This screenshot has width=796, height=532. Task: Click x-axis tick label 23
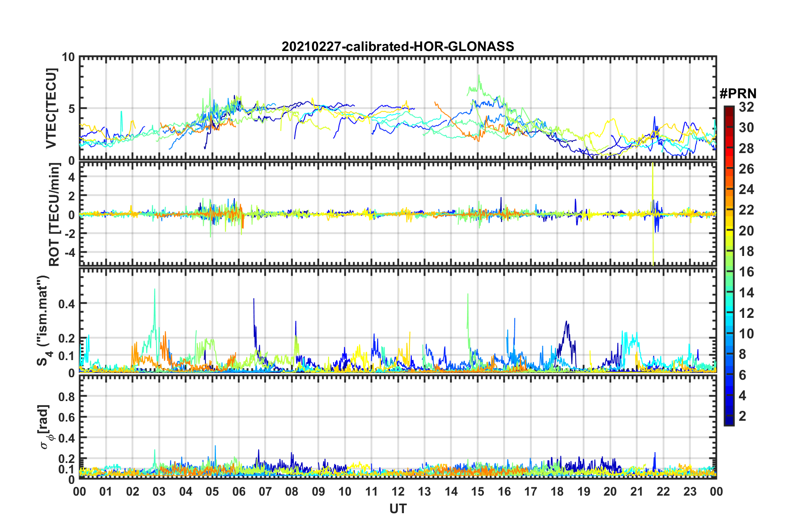690,491
